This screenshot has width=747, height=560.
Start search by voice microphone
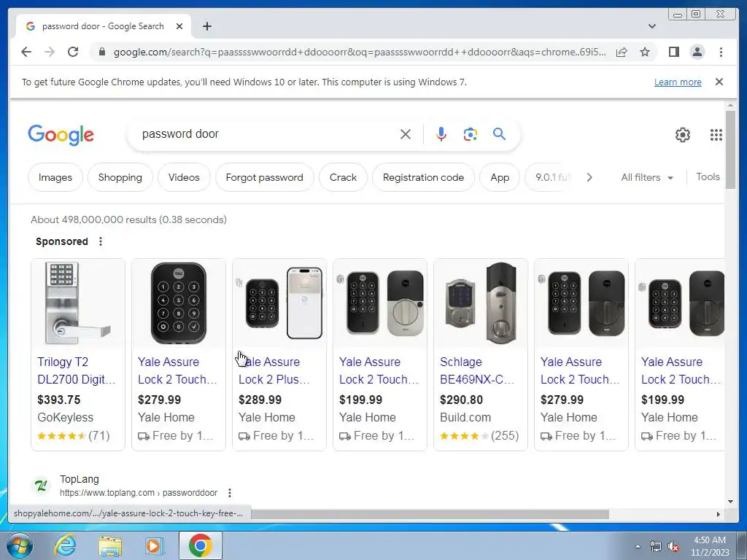point(441,134)
